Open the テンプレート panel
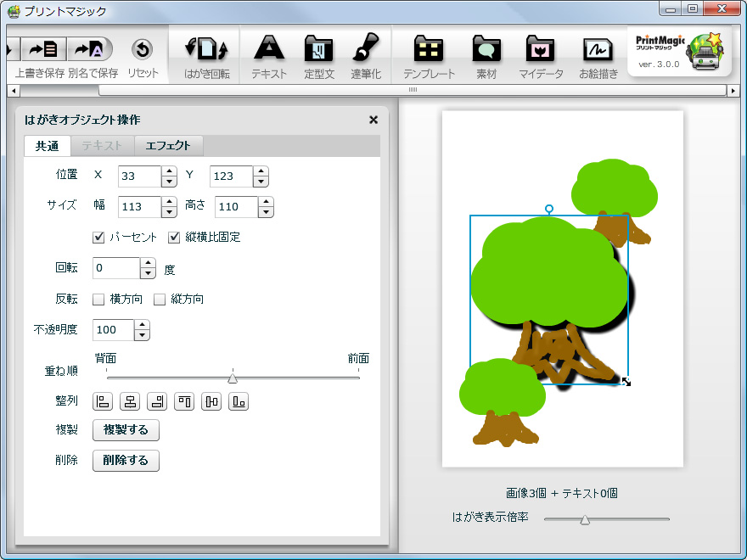Viewport: 747px width, 560px height. (429, 53)
